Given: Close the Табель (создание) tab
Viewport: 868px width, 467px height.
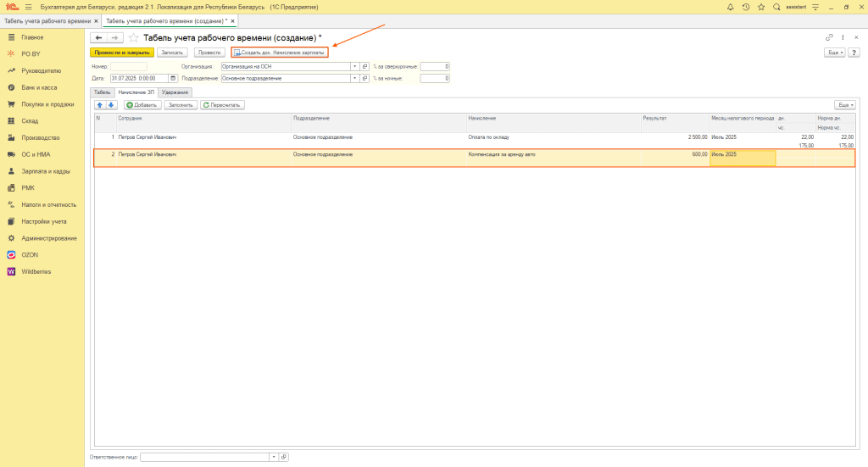Looking at the screenshot, I should tap(233, 21).
